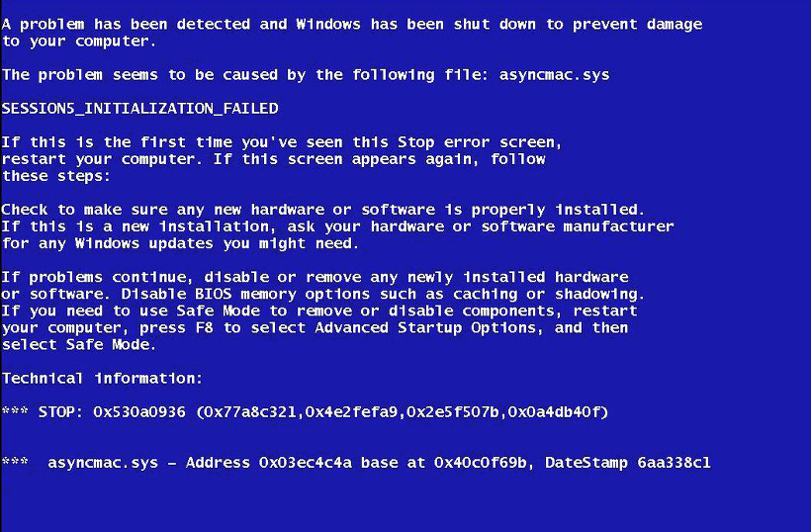The width and height of the screenshot is (811, 532).
Task: Click the BIOS memory options text
Action: [x=283, y=295]
